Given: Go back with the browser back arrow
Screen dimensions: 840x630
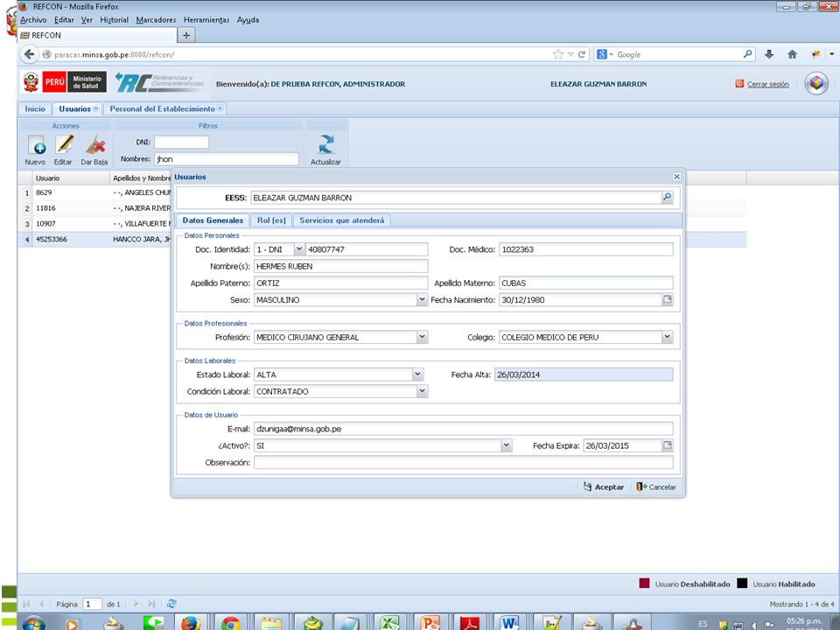Looking at the screenshot, I should [x=30, y=54].
